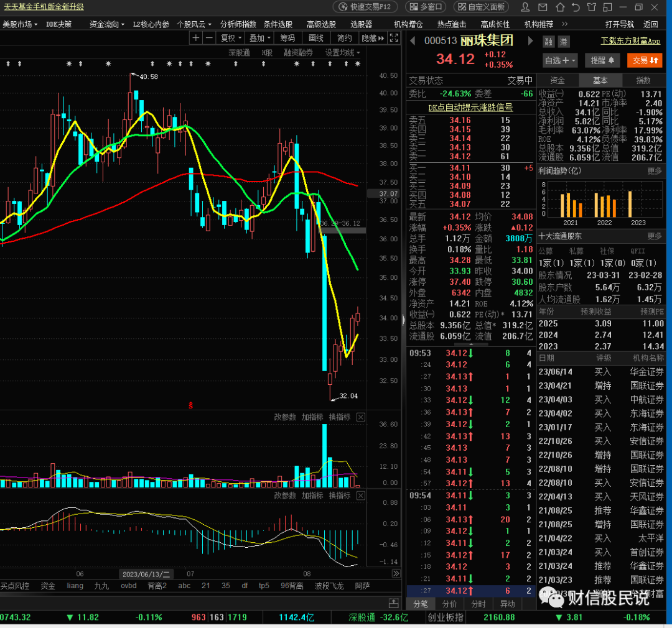The image size is (672, 628).
Task: Open DDE决策 menu
Action: pyautogui.click(x=58, y=24)
